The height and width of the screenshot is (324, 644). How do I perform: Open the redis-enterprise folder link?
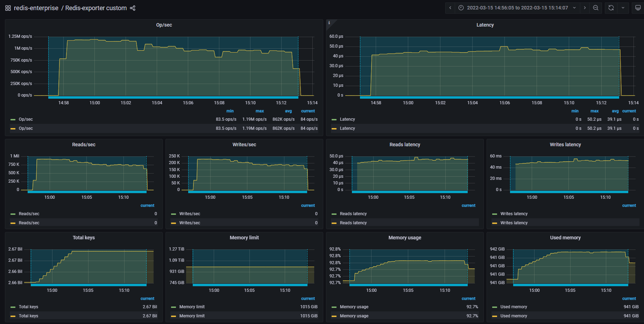pos(36,8)
